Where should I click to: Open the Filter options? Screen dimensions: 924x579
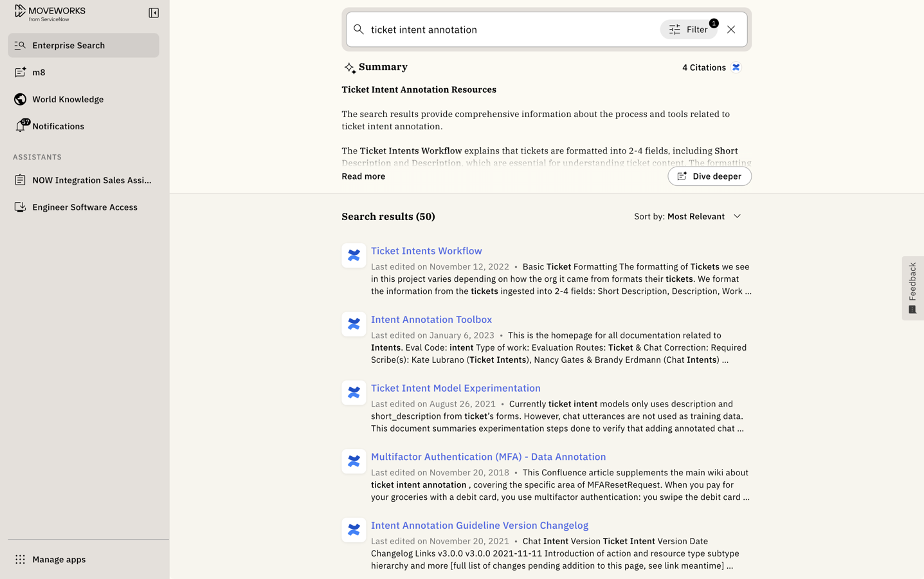click(x=689, y=29)
